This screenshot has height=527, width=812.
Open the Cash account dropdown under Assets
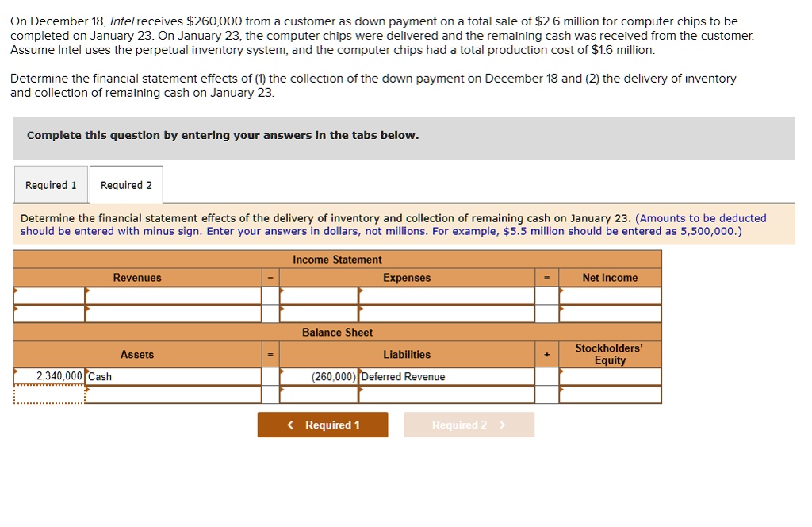click(173, 376)
